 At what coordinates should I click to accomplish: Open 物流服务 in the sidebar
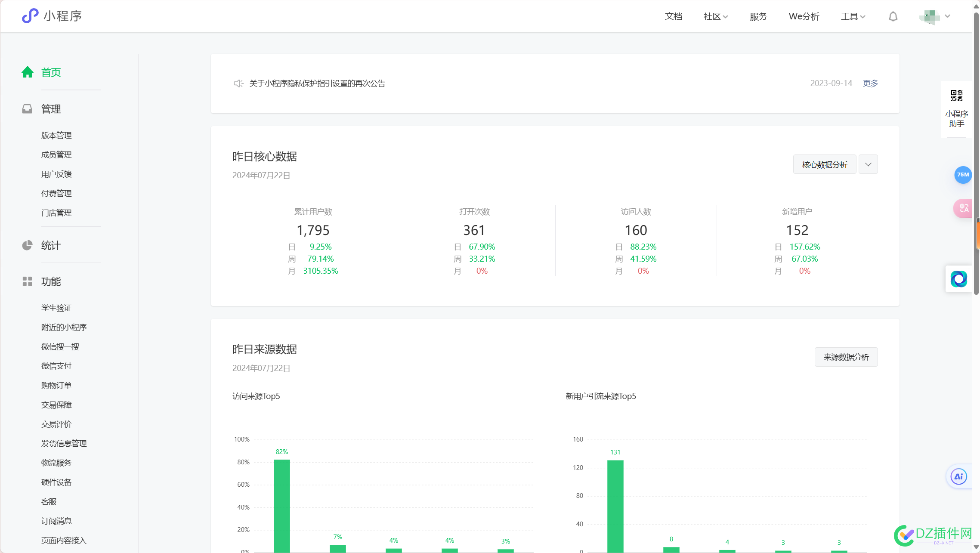[x=56, y=463]
